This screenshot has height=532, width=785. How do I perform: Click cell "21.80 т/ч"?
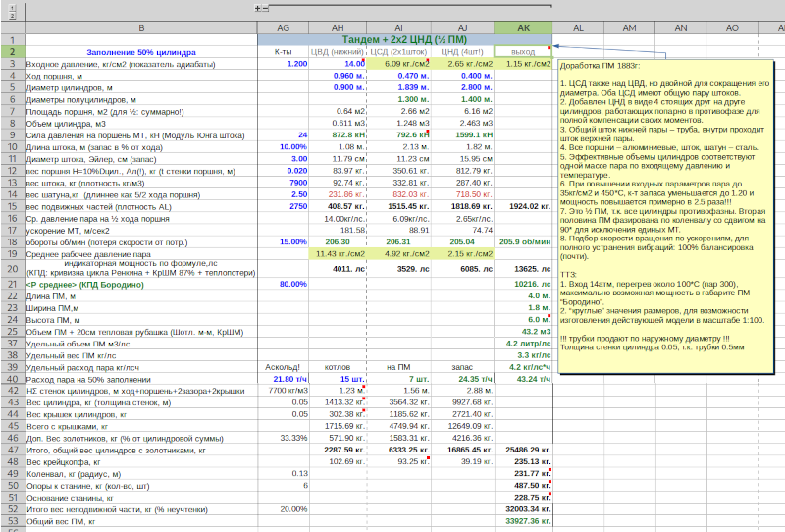pos(283,379)
